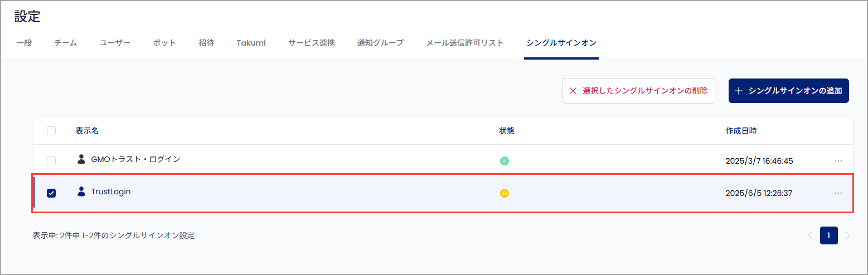This screenshot has height=275, width=868.
Task: Click the TrustLogin user icon
Action: coord(81,191)
